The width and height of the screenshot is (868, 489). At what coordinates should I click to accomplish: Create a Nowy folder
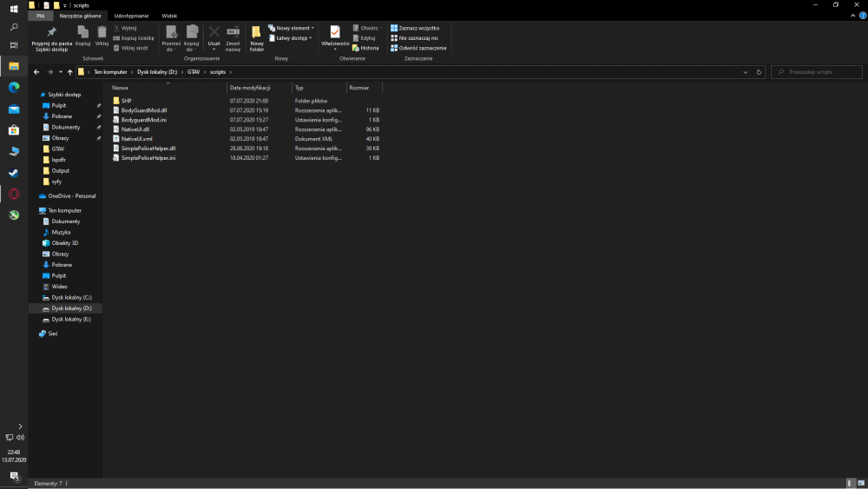tap(257, 38)
